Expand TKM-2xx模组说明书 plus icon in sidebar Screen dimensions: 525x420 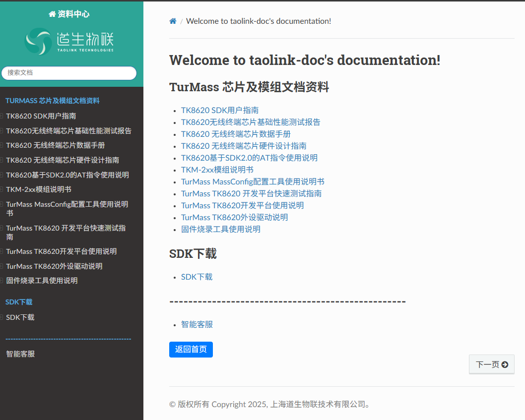tap(1, 189)
